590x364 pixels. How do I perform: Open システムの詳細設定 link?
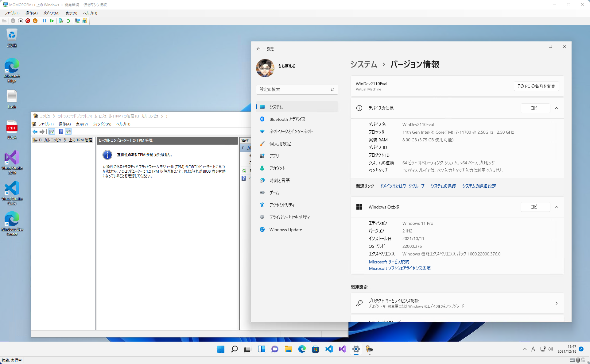point(479,186)
